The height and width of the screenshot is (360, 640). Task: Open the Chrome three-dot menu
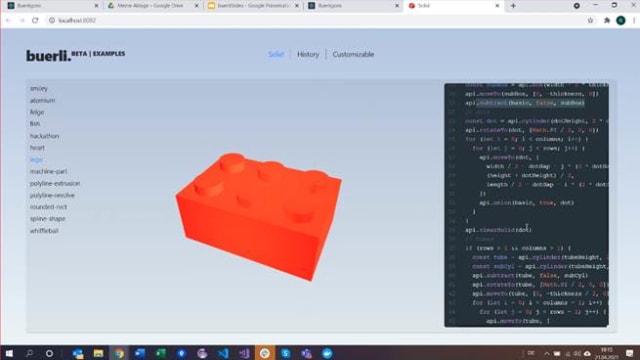[x=635, y=20]
